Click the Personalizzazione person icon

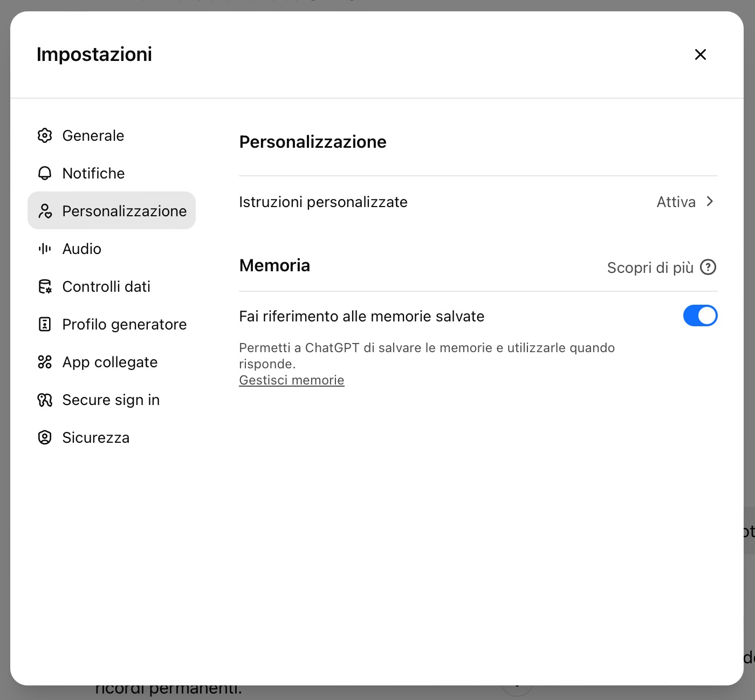[x=45, y=211]
